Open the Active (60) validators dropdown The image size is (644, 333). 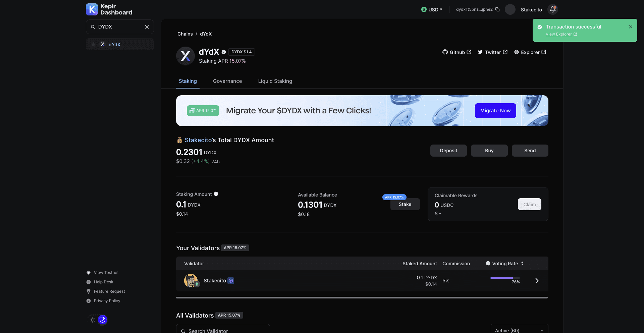(x=519, y=330)
